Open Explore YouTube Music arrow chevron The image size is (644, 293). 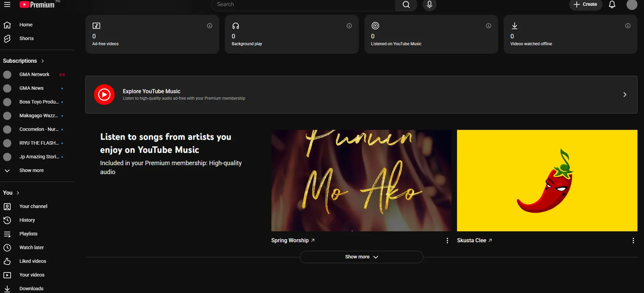point(625,95)
